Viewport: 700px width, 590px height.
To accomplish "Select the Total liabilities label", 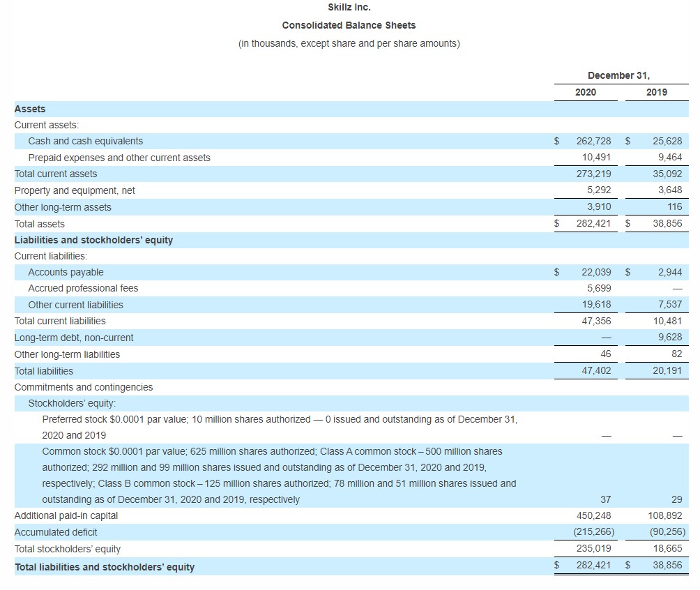I will click(x=44, y=371).
